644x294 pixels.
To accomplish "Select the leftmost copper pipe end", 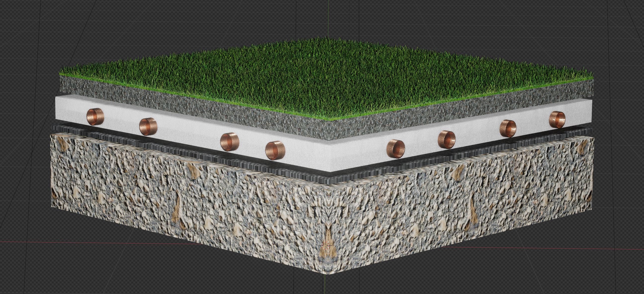I will pyautogui.click(x=95, y=117).
